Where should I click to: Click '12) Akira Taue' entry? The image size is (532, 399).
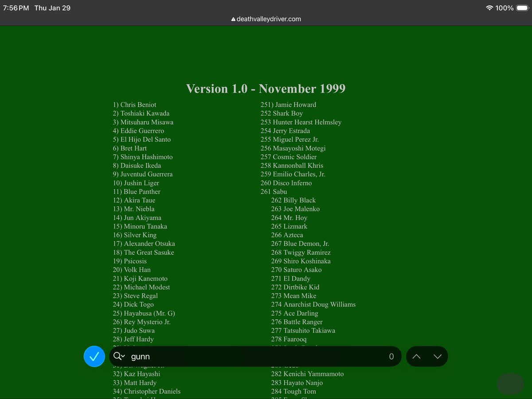point(134,200)
